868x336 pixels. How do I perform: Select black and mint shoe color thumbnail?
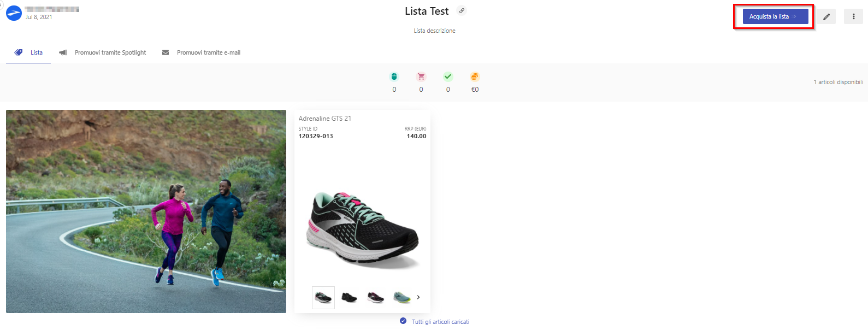pyautogui.click(x=323, y=298)
